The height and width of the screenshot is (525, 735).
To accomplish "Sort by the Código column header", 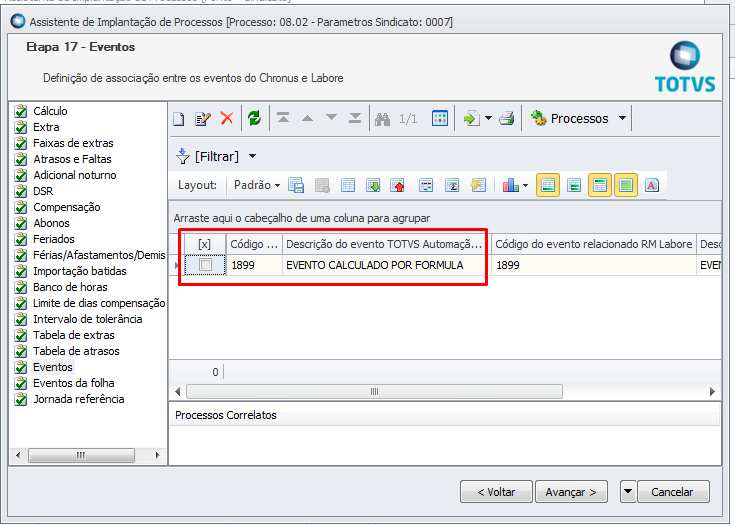I will pyautogui.click(x=254, y=244).
